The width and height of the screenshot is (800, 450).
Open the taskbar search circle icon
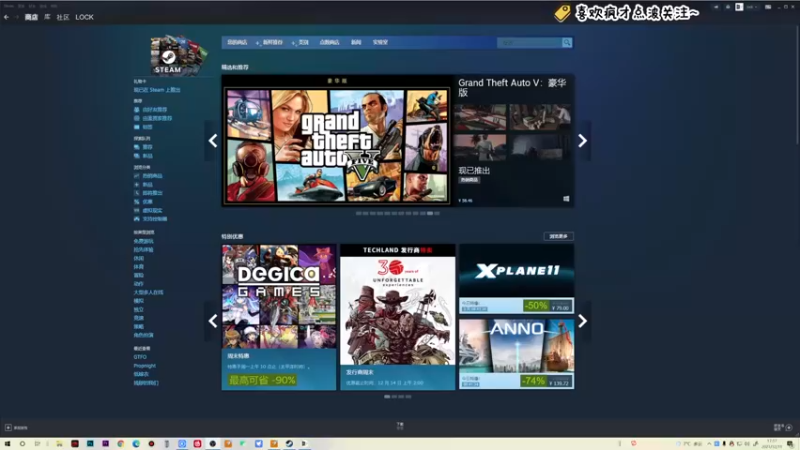(x=22, y=444)
